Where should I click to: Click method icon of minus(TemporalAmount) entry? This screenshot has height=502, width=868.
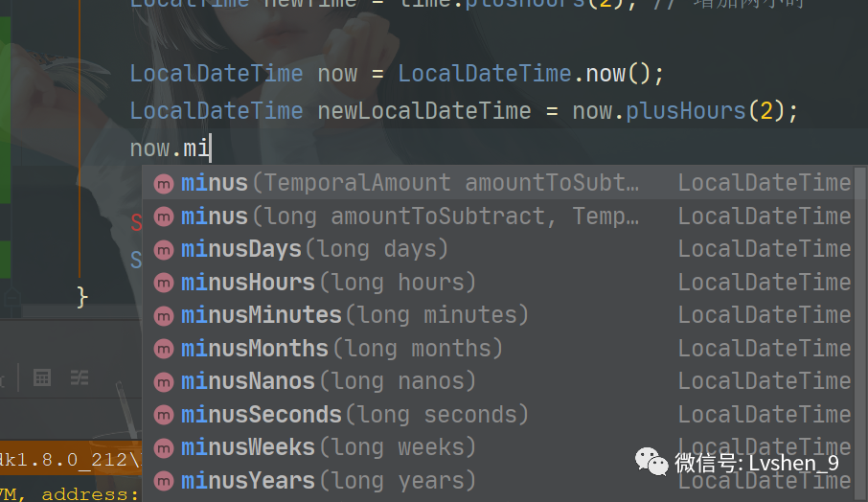pyautogui.click(x=164, y=183)
